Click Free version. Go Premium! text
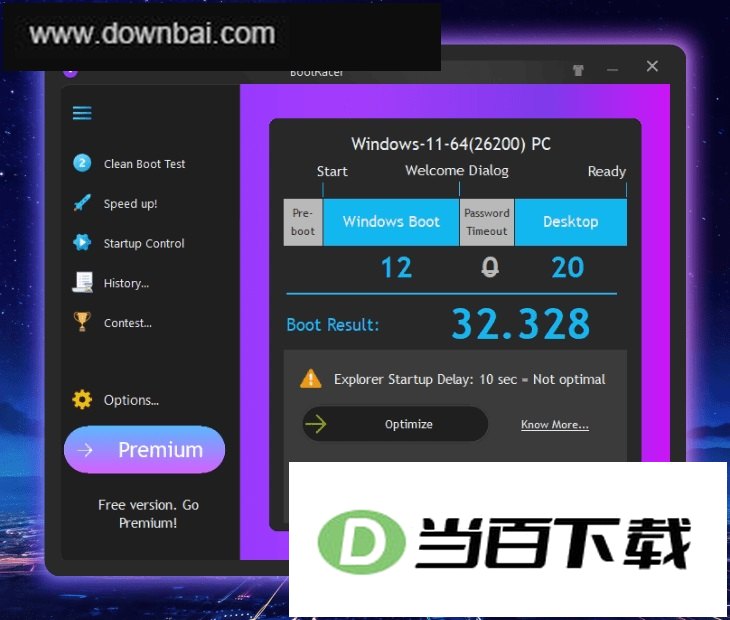This screenshot has height=620, width=730. pyautogui.click(x=148, y=514)
